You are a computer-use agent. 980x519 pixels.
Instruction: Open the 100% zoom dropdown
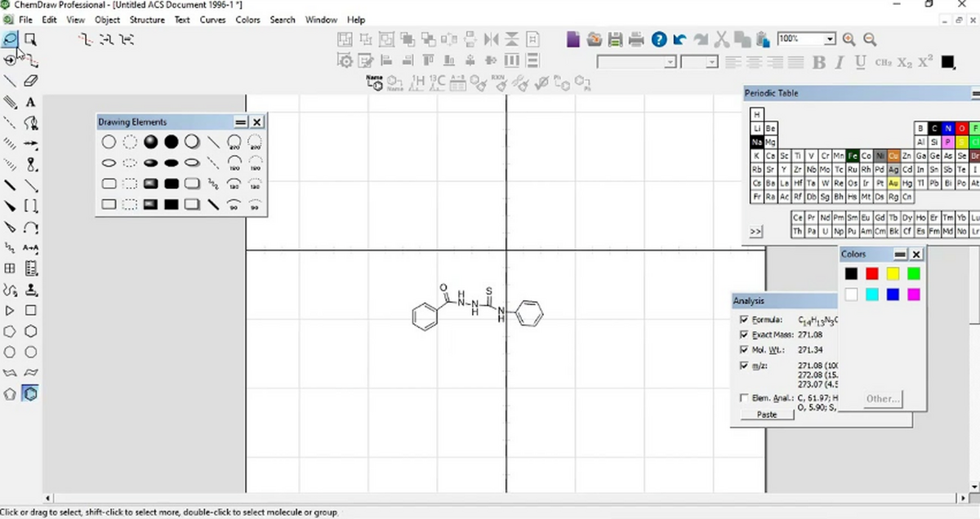coord(830,38)
